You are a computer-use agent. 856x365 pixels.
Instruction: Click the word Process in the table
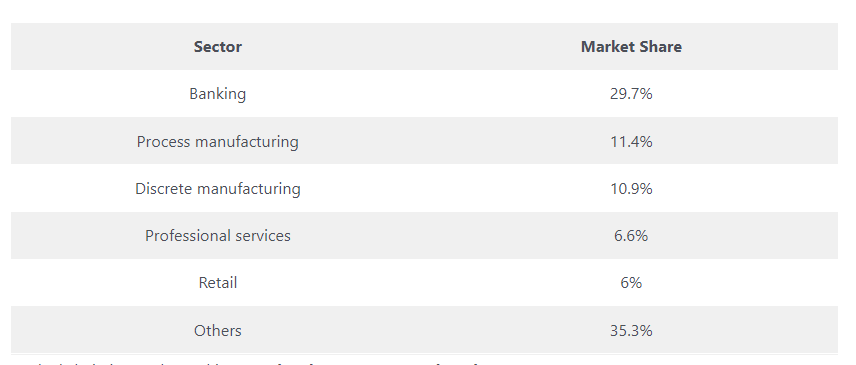[163, 142]
